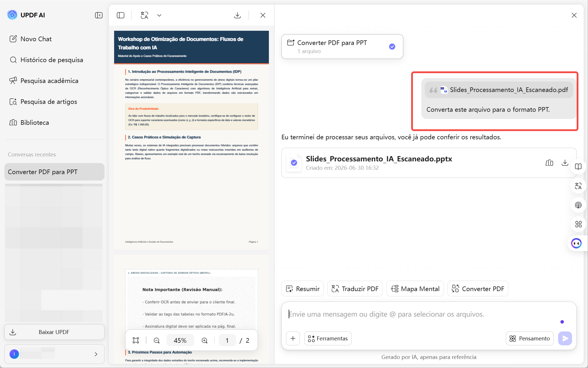Click fit-to-page icon in zoom bar
This screenshot has width=588, height=368.
(x=136, y=340)
